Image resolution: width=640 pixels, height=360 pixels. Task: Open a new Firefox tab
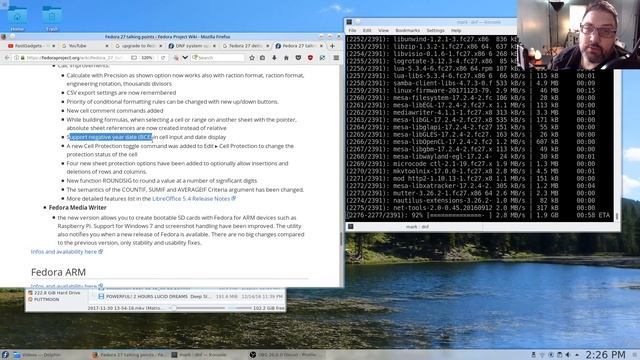point(332,46)
